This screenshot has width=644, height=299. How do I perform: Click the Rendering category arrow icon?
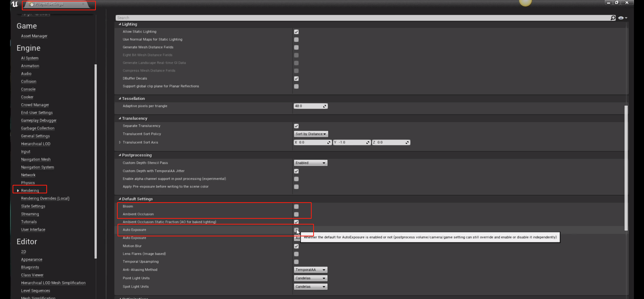[18, 191]
